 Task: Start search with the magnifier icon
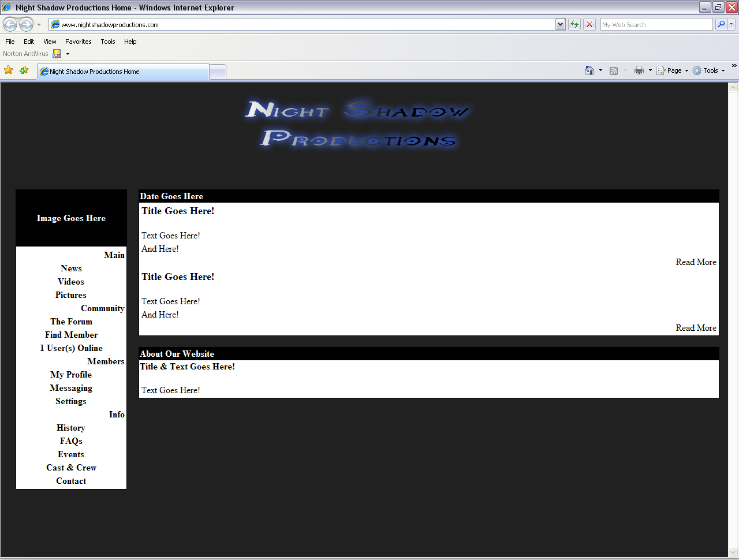click(x=721, y=24)
